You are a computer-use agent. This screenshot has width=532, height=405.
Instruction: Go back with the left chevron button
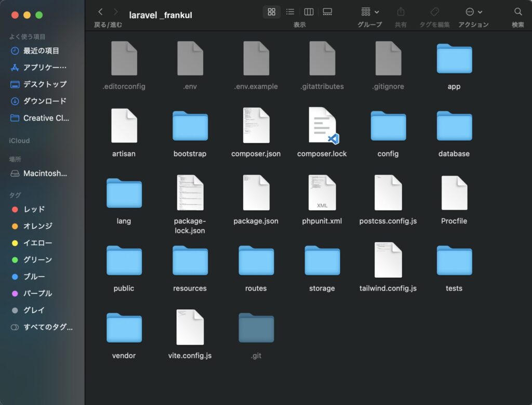pyautogui.click(x=100, y=12)
